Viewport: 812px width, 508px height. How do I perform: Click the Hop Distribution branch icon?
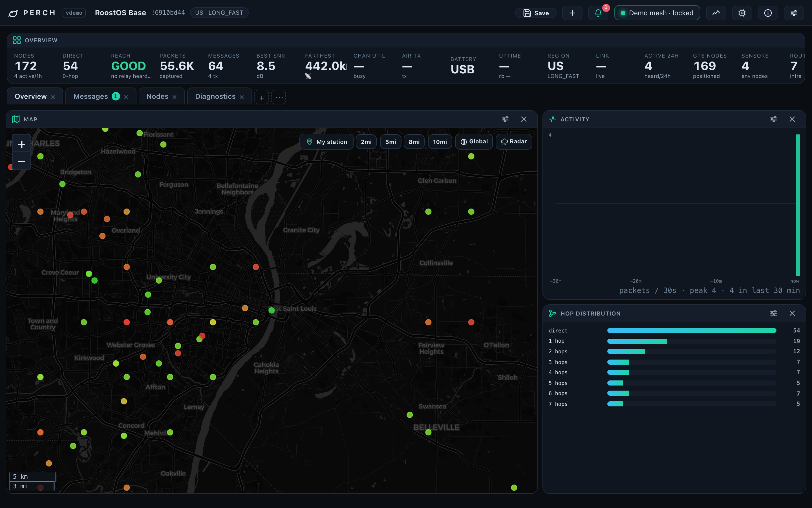pyautogui.click(x=553, y=314)
